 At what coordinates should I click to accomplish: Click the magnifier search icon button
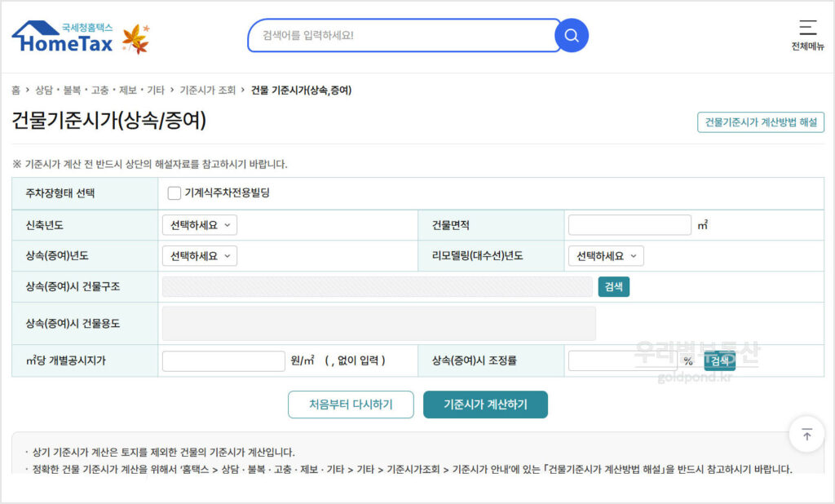coord(572,35)
